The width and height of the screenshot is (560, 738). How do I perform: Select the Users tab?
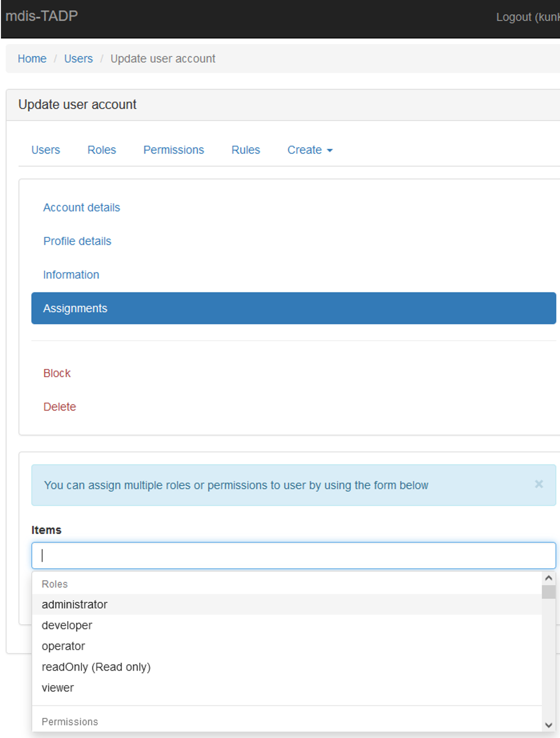click(45, 150)
